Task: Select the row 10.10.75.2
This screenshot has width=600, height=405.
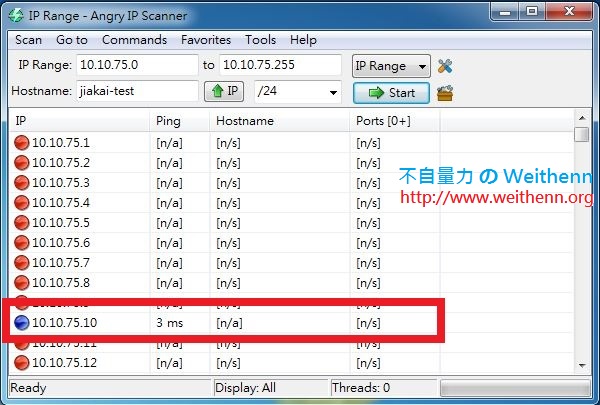Action: pyautogui.click(x=292, y=163)
